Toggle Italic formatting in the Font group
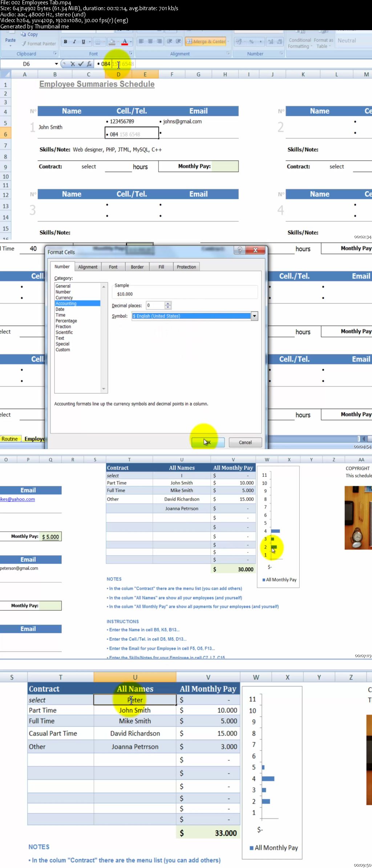372x868 pixels. [74, 41]
